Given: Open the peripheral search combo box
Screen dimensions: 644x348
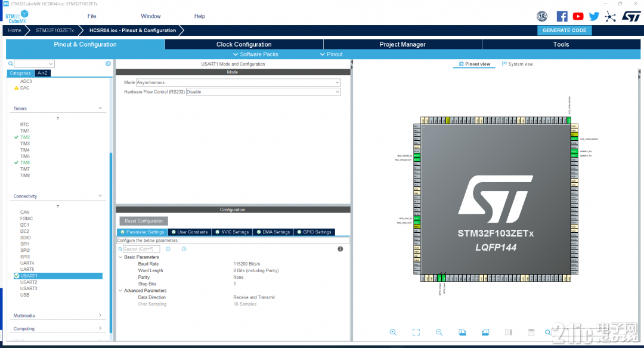Looking at the screenshot, I should coord(34,64).
